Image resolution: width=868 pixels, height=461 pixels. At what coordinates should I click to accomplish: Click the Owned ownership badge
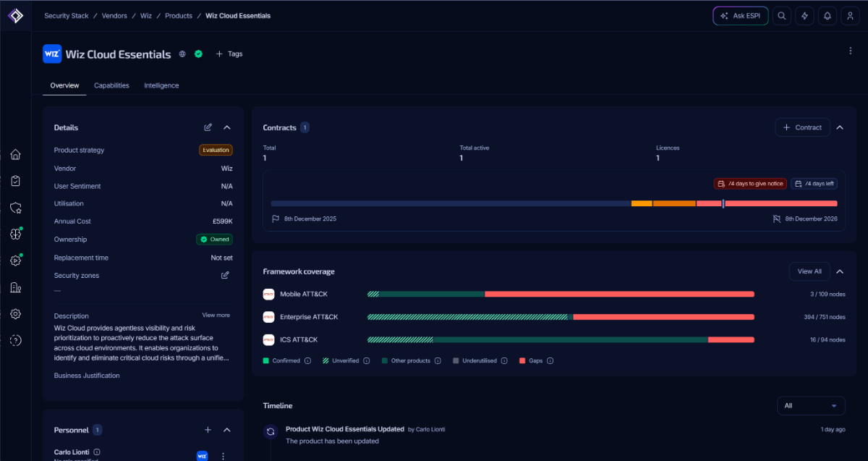(214, 239)
